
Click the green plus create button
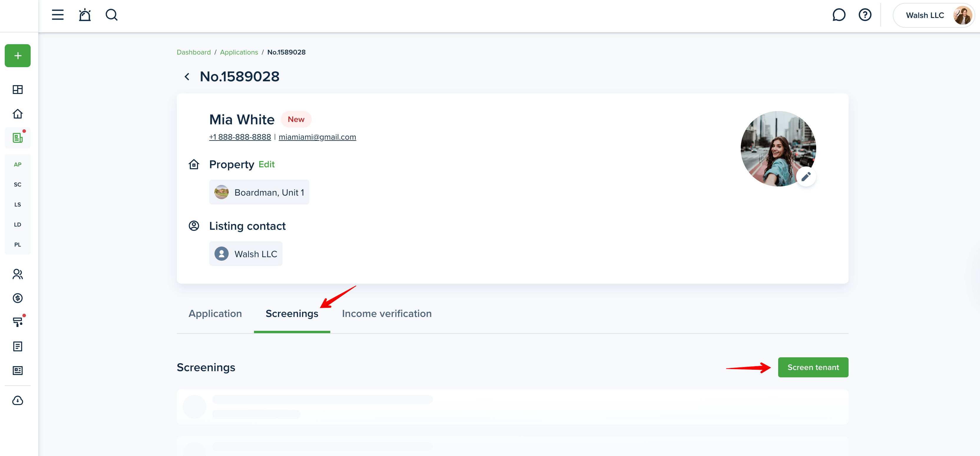pos(17,56)
